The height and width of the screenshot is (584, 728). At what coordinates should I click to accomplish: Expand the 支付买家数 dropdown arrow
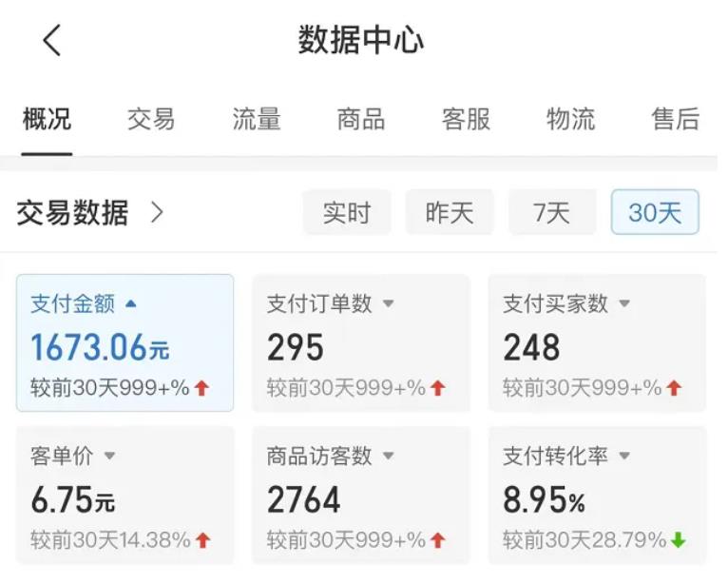tap(624, 303)
